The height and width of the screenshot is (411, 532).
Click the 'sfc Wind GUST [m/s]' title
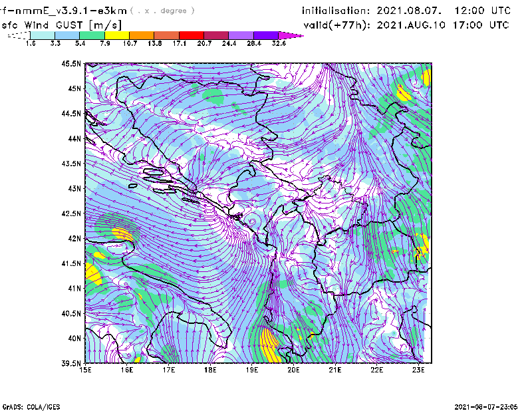(x=61, y=25)
